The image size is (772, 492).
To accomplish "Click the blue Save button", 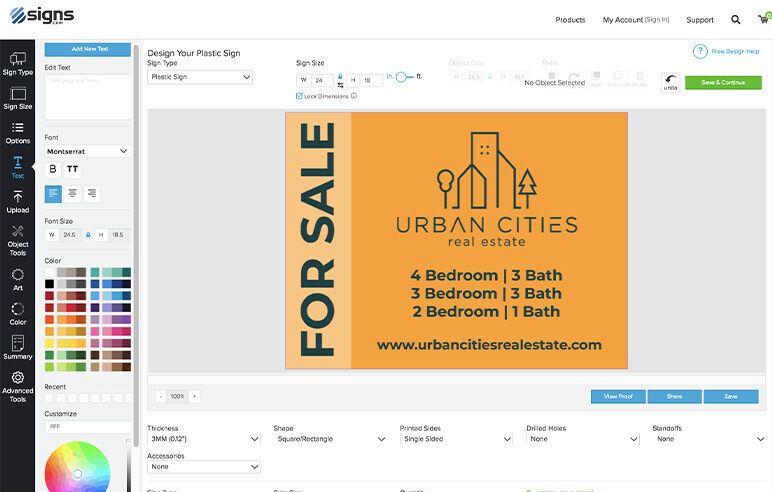I will [x=731, y=396].
